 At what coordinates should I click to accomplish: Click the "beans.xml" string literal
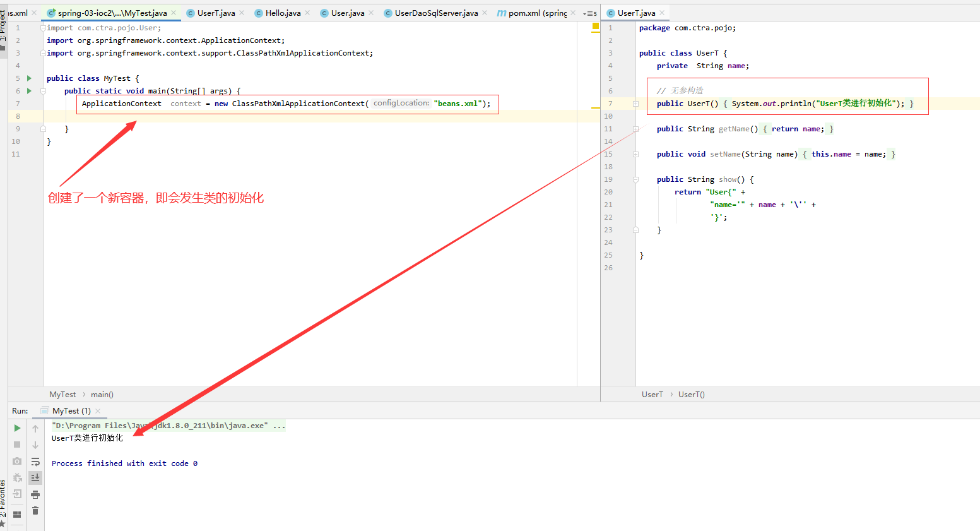[458, 104]
